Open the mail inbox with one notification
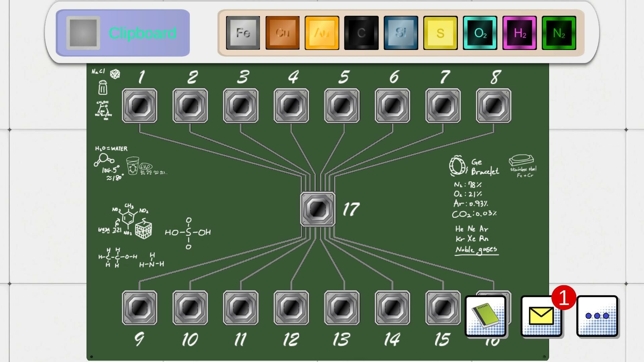The image size is (644, 362). pyautogui.click(x=541, y=316)
